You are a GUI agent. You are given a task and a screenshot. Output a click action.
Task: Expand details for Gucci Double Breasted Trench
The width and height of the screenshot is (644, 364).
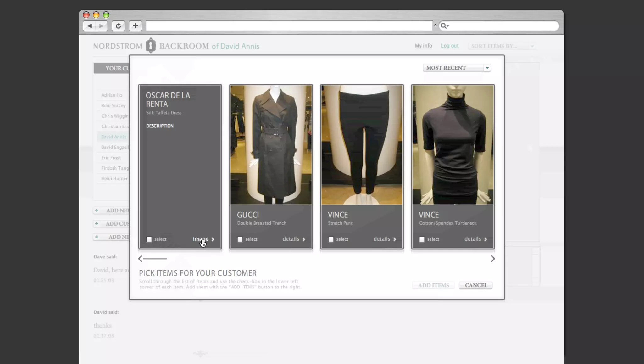[x=294, y=239]
